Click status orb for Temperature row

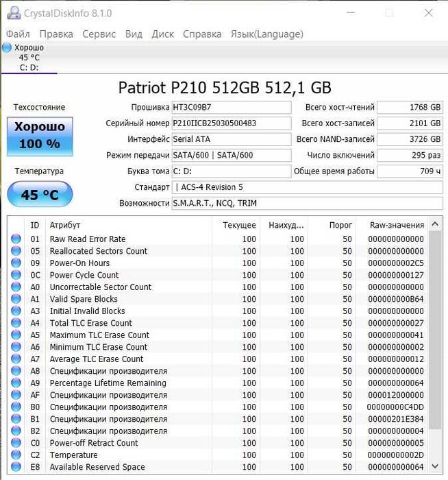[16, 455]
